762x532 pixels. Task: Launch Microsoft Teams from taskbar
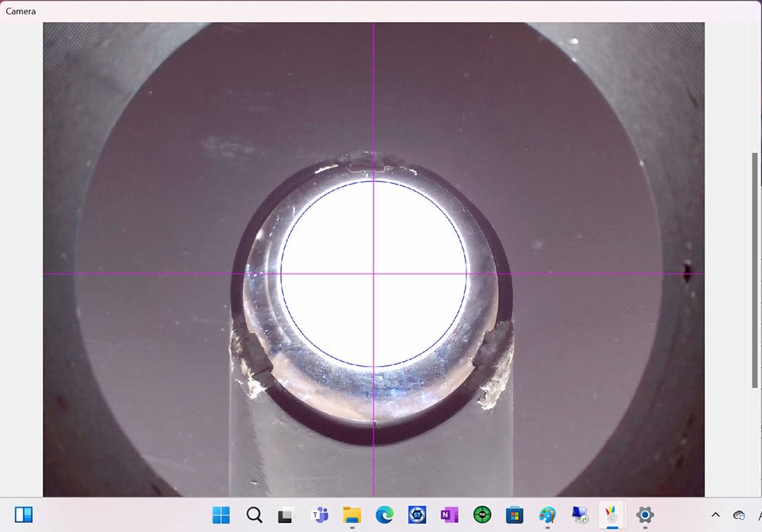tap(319, 514)
